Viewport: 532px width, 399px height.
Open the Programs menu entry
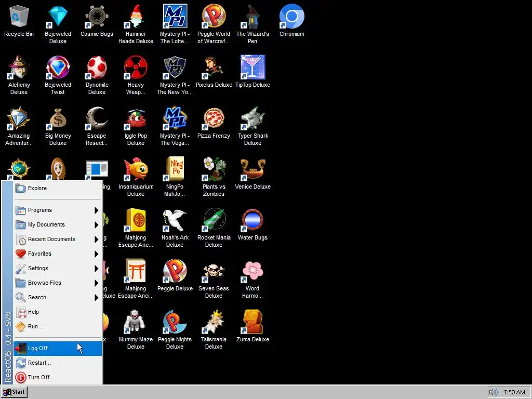click(x=58, y=210)
